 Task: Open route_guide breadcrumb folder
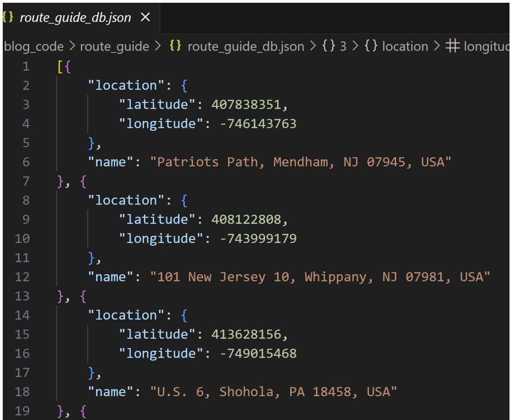coord(115,46)
